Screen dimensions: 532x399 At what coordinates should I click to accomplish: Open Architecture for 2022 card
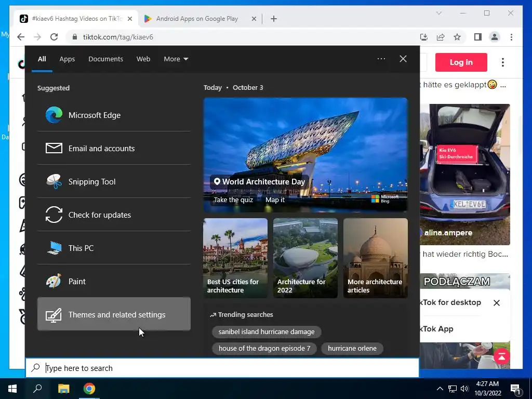(305, 258)
